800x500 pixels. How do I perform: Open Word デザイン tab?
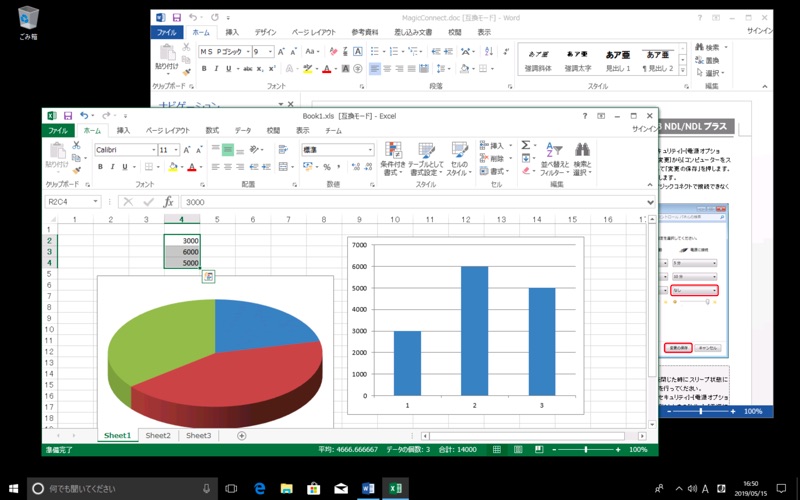click(265, 32)
